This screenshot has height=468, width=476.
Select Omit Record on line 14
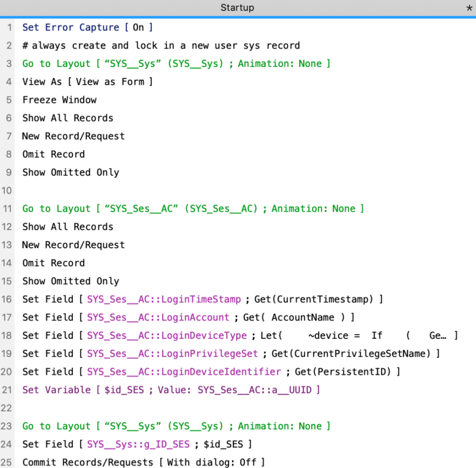pyautogui.click(x=53, y=263)
